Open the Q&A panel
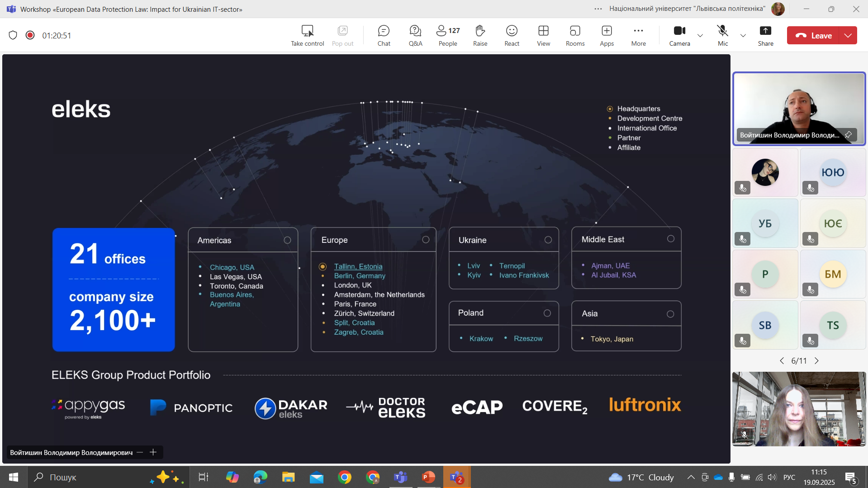Image resolution: width=868 pixels, height=488 pixels. [415, 35]
